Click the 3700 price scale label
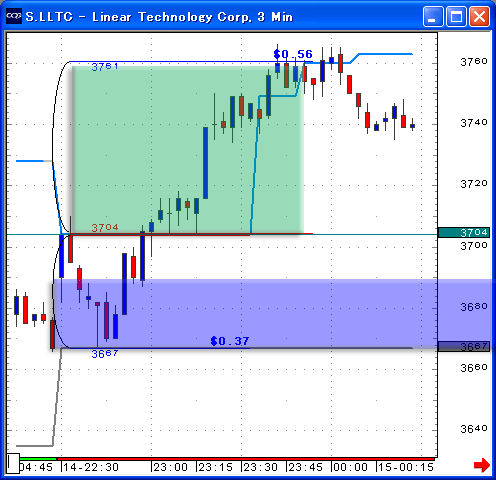This screenshot has height=480, width=496. [x=474, y=246]
